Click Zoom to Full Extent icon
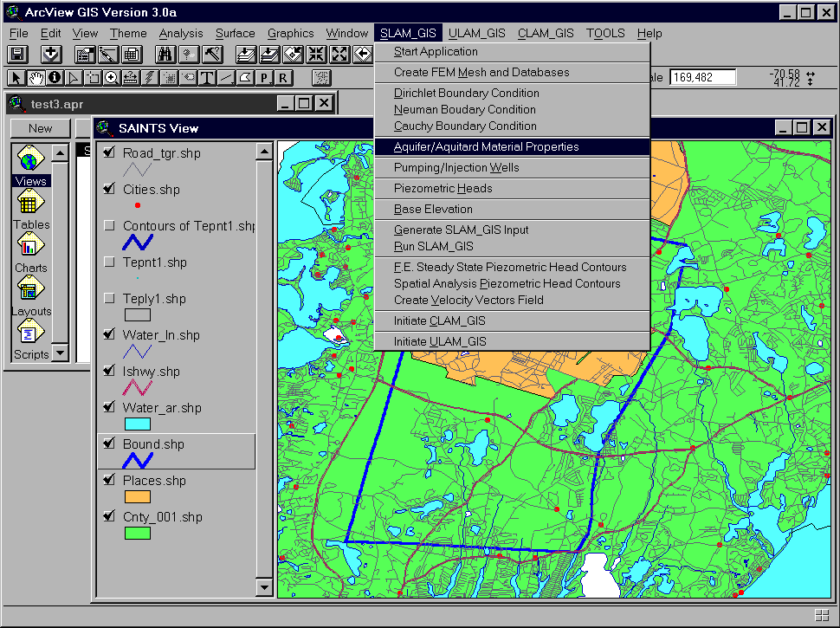840x628 pixels. pos(246,54)
